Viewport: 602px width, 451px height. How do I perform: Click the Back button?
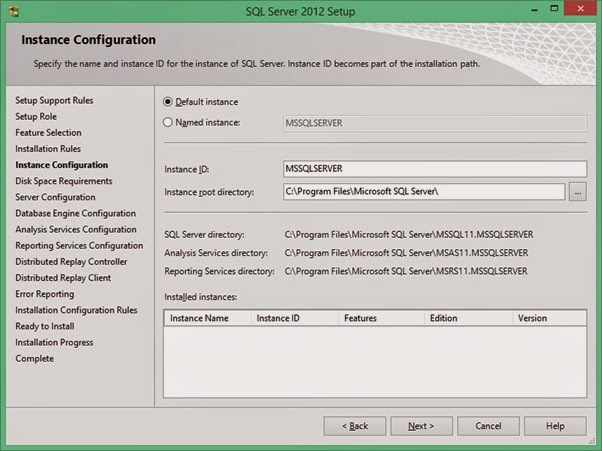pyautogui.click(x=355, y=426)
